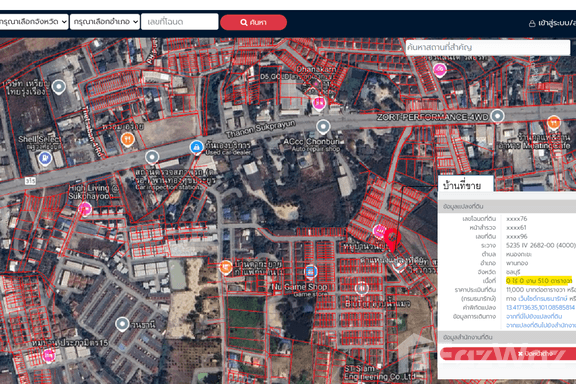The image size is (576, 384).
Task: Click the blue used car dealer marker
Action: pyautogui.click(x=197, y=147)
